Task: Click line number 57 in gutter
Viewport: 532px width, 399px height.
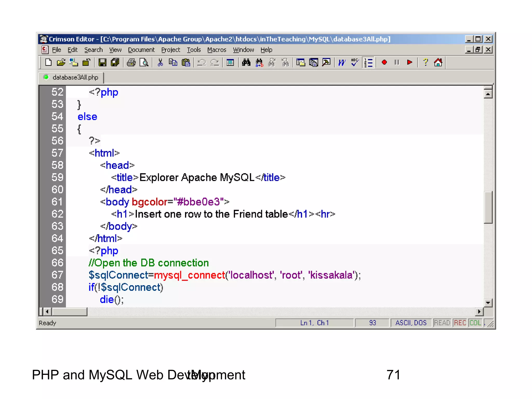Action: [57, 153]
